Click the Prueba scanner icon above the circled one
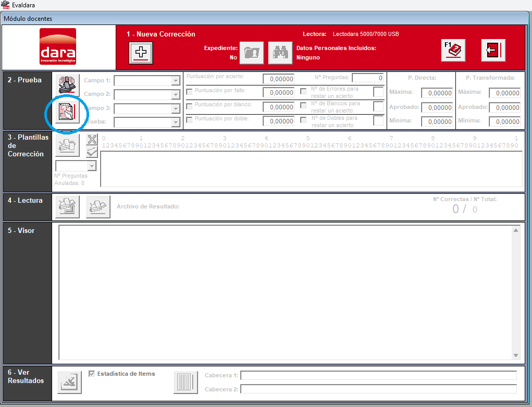The image size is (532, 407). tap(68, 85)
